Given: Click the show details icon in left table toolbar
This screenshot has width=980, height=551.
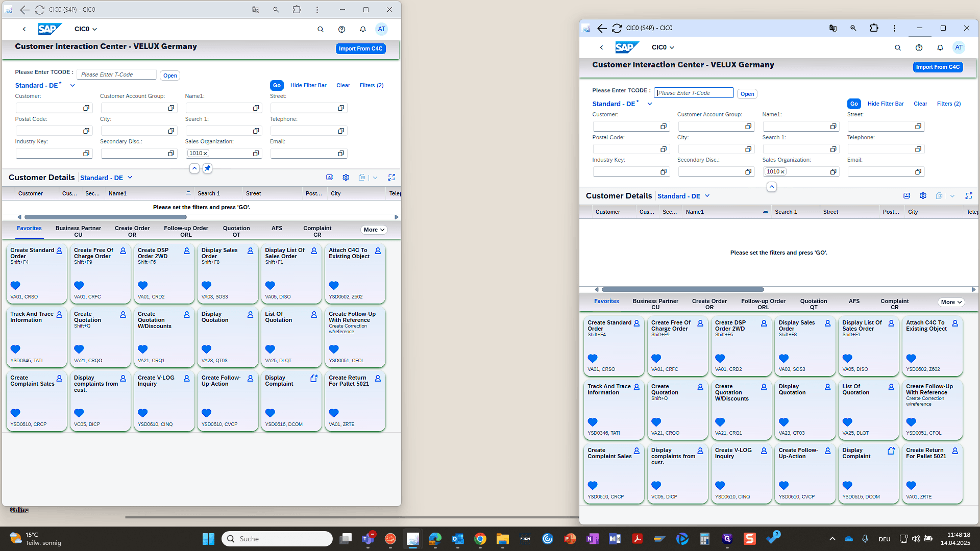Looking at the screenshot, I should tap(330, 178).
